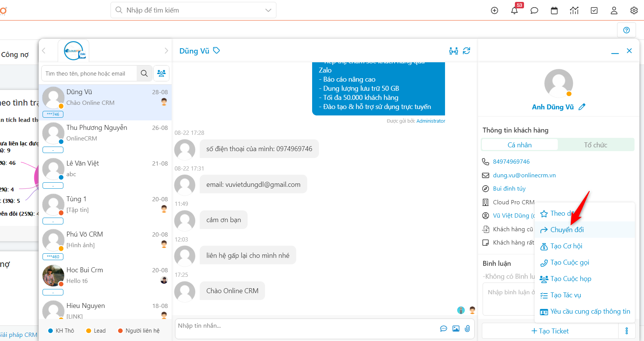Image resolution: width=644 pixels, height=341 pixels.
Task: Click the help question mark button
Action: 627,30
